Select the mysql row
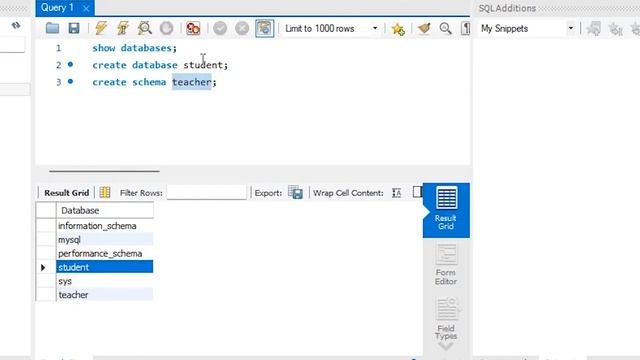640x360 pixels. pyautogui.click(x=105, y=240)
